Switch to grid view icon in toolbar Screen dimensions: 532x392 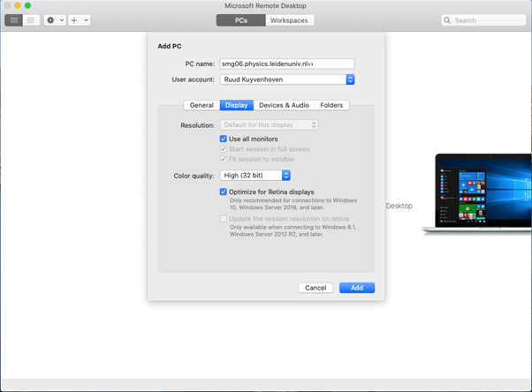[x=14, y=19]
